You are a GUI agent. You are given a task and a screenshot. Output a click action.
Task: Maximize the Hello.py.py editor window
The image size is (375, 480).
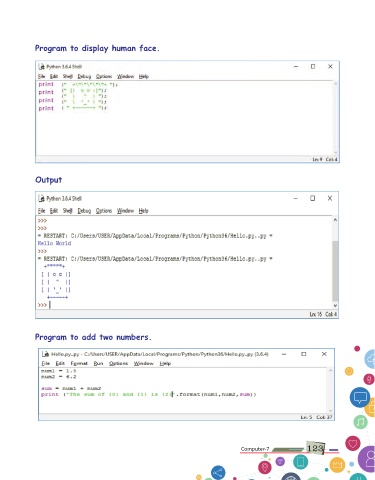[x=303, y=354]
